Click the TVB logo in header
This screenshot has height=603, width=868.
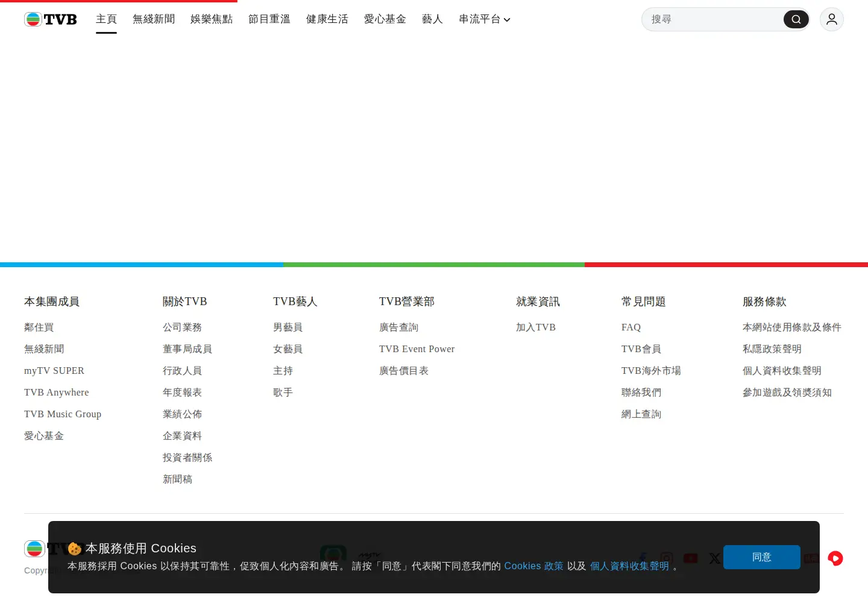point(51,19)
